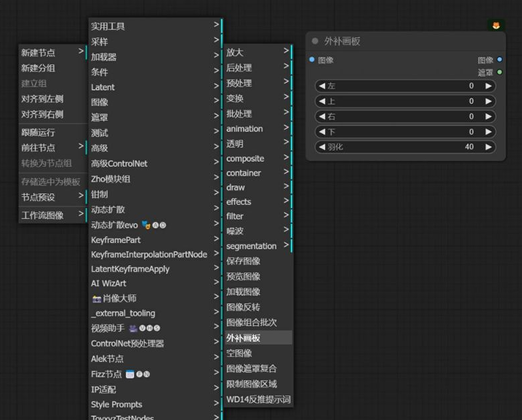Select the 对齐到左侧 menu option
Image resolution: width=522 pixels, height=420 pixels.
[43, 99]
